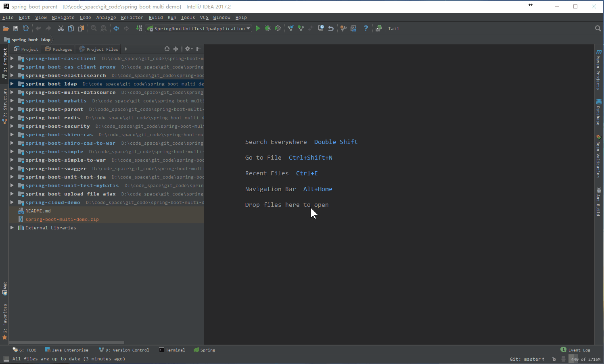604x364 pixels.
Task: Expand the spring-boot-redis module node
Action: tap(12, 118)
